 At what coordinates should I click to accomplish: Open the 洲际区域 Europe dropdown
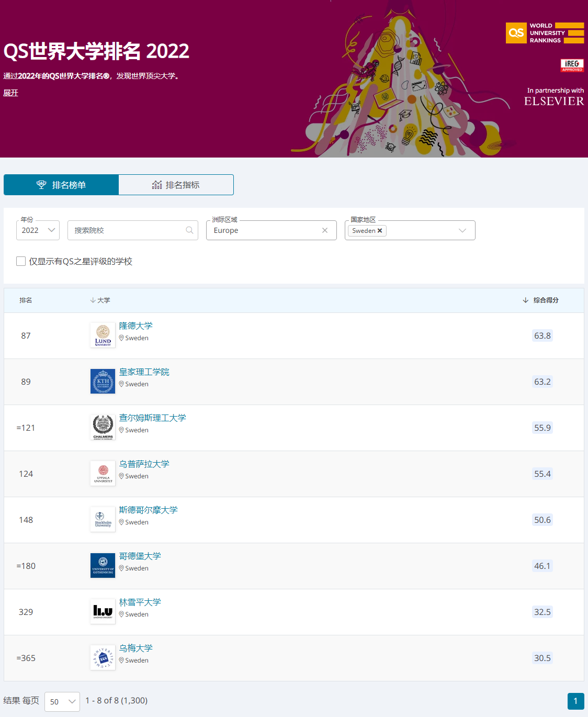(x=272, y=230)
